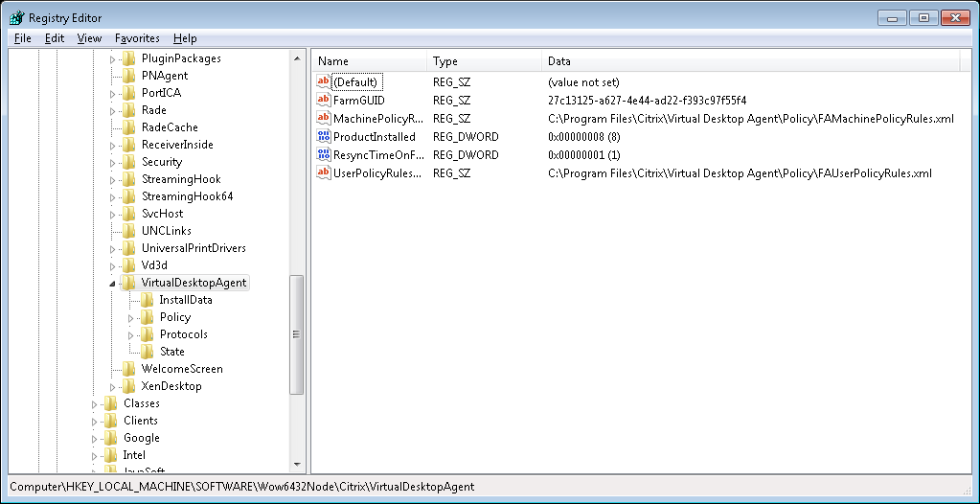Image resolution: width=980 pixels, height=504 pixels.
Task: Click the open VirtualDesktopAgent folder icon
Action: coord(128,283)
